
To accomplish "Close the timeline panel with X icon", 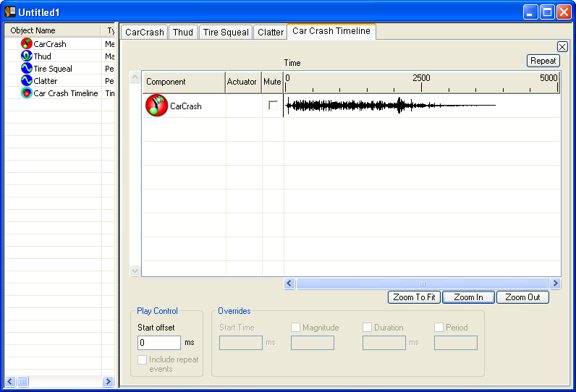I will [x=562, y=46].
